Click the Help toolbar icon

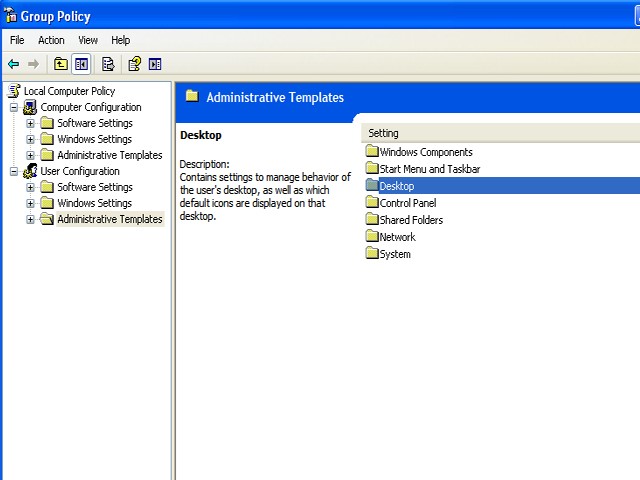tap(134, 64)
